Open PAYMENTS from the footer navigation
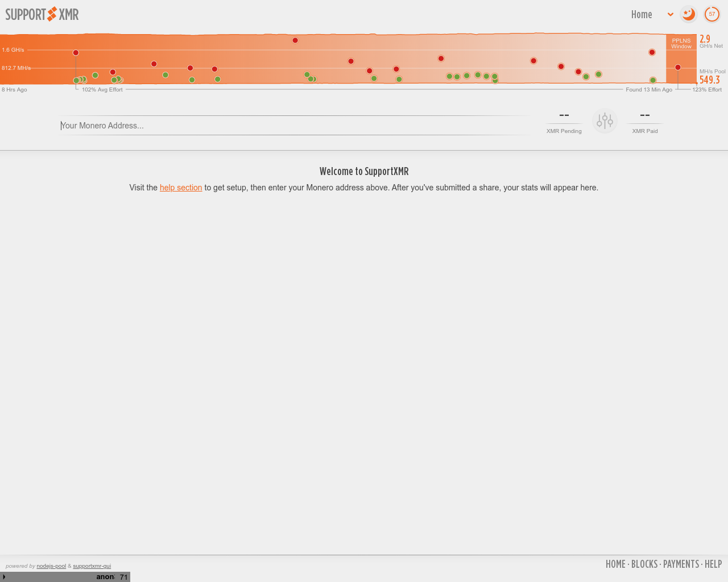Image resolution: width=728 pixels, height=582 pixels. coord(681,564)
